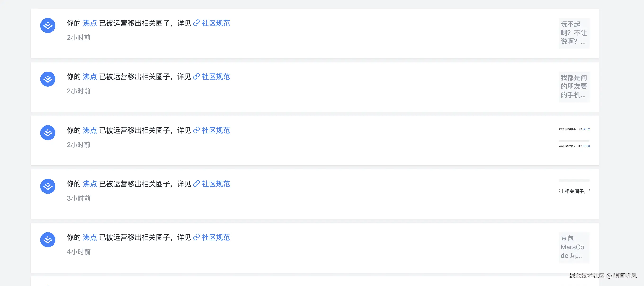Open the 沸点 link in the 4小时前 notification

click(90, 237)
